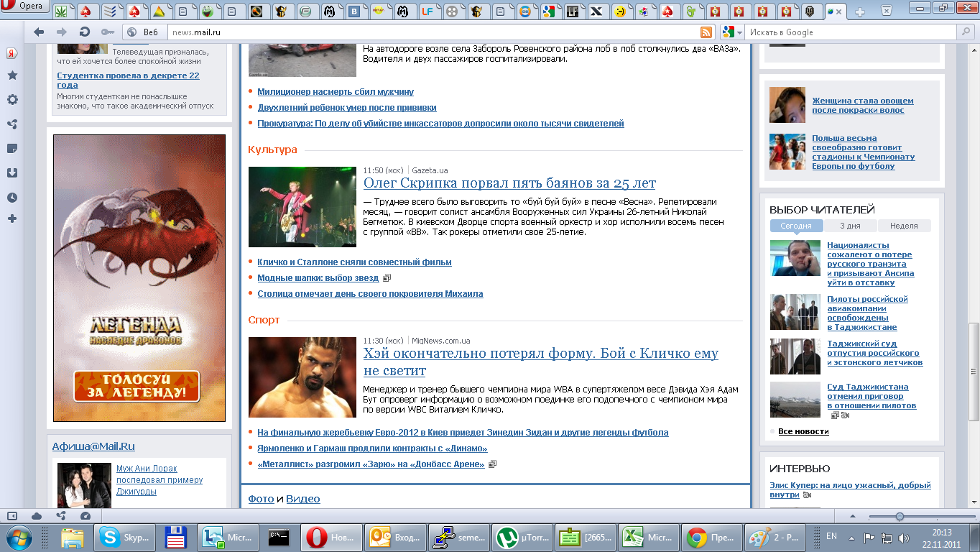This screenshot has height=552, width=980.
Task: Switch to Google Chrome in the taskbar
Action: [711, 537]
